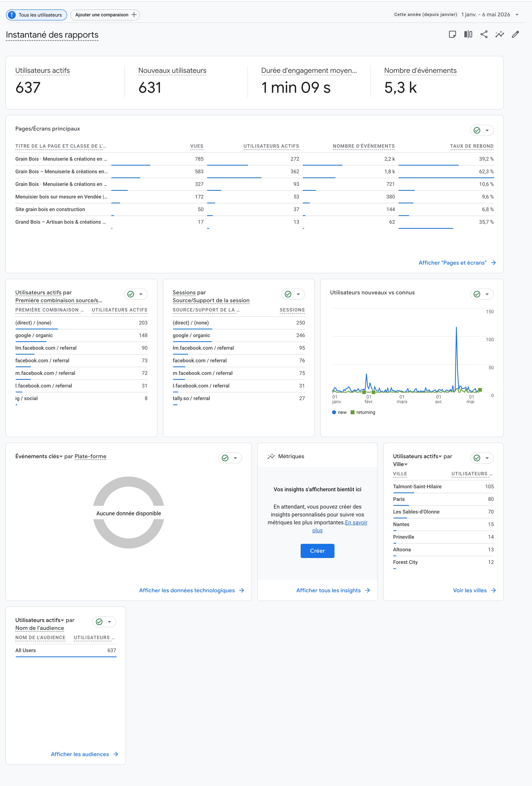Screen dimensions: 532x786
Task: Click the chart spike peak near mai
Action: point(456,327)
